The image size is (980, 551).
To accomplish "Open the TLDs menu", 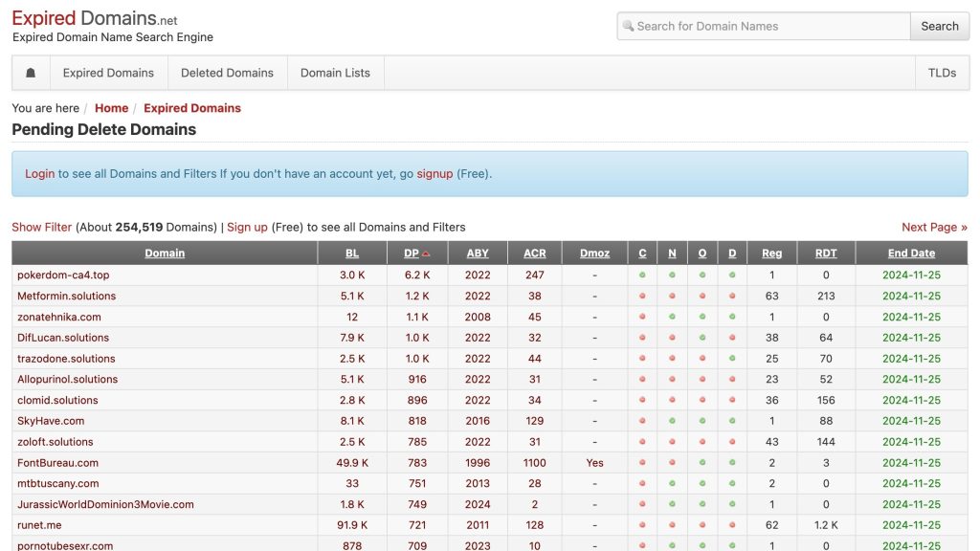I will (x=942, y=73).
